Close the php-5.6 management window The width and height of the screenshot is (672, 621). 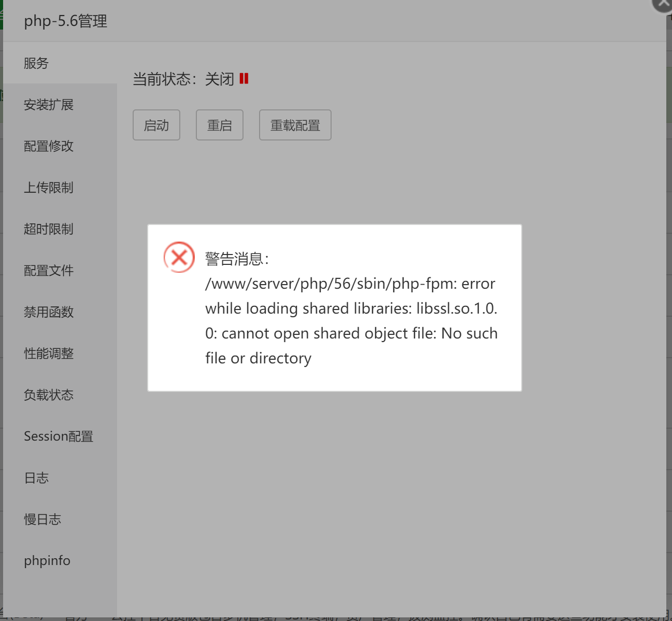pyautogui.click(x=661, y=5)
